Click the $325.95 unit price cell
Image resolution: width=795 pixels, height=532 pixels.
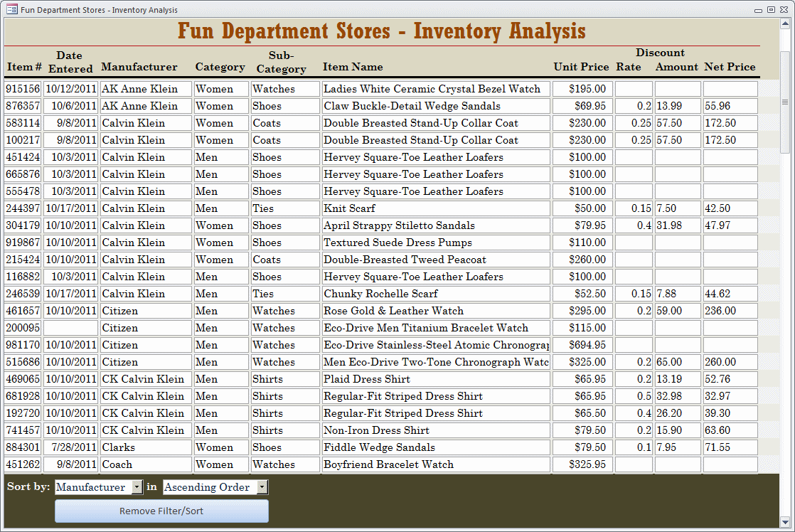pos(582,464)
